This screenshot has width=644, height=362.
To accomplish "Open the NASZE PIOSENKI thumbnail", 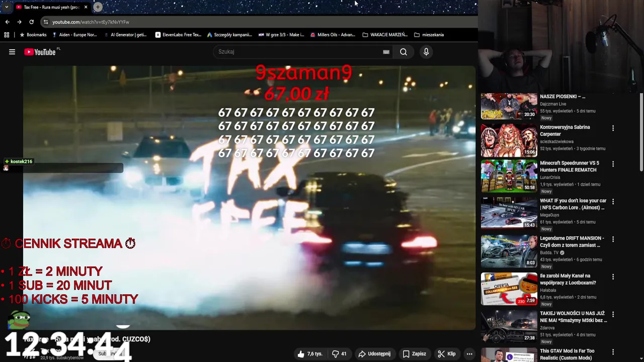I will click(509, 106).
